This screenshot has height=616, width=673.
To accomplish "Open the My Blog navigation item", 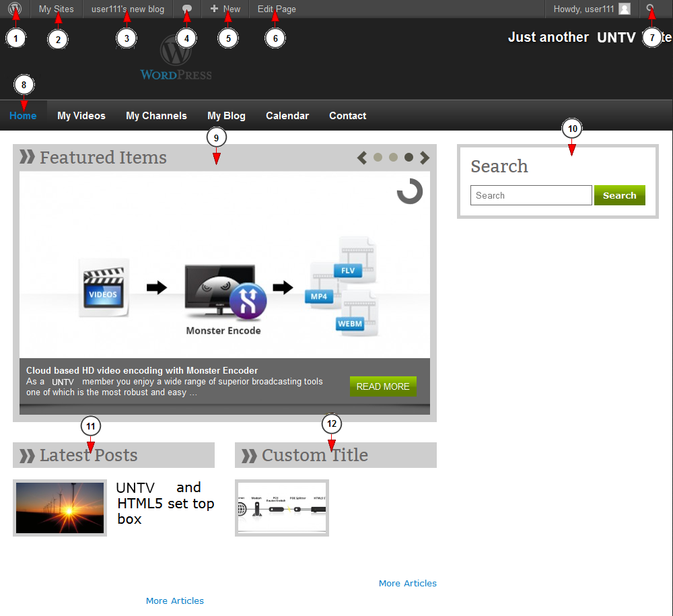I will pos(226,116).
